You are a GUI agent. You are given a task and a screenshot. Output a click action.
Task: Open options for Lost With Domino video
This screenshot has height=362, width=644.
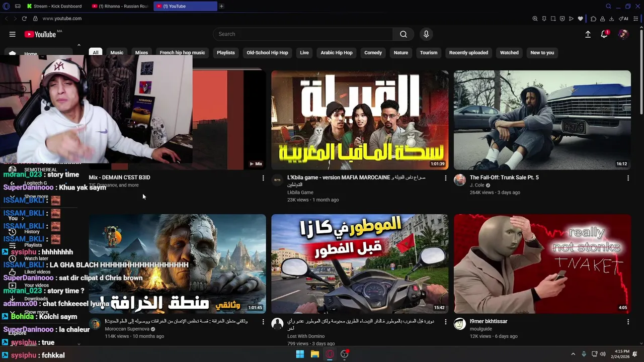click(x=445, y=321)
